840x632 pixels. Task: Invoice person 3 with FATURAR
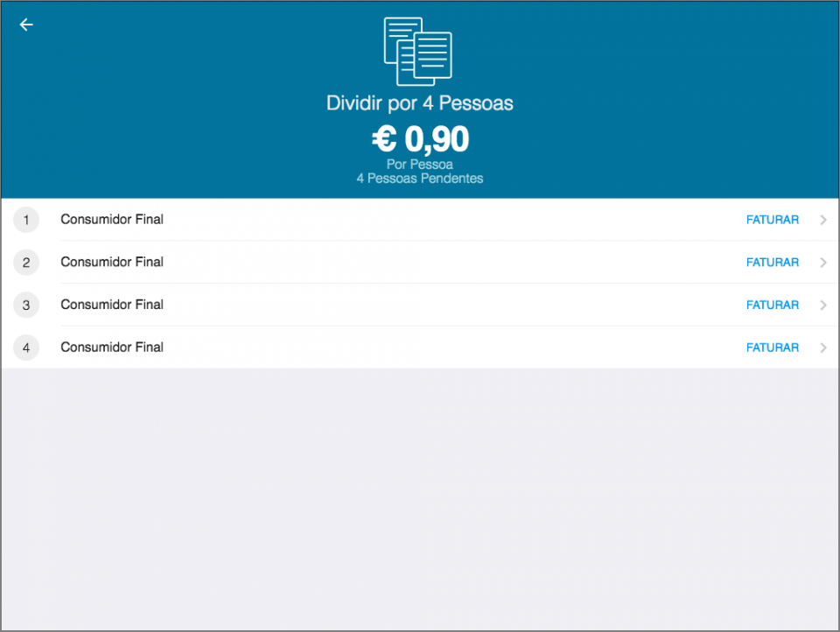pos(772,305)
